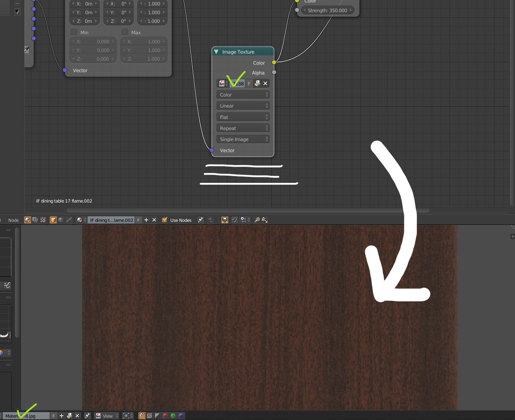Select shader nodes tree type icon

28,220
